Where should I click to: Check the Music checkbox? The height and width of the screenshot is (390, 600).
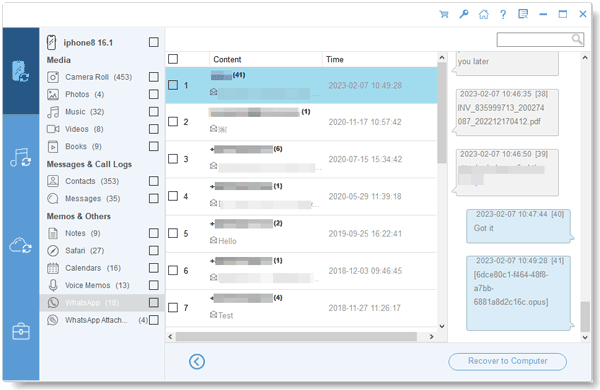[x=154, y=112]
